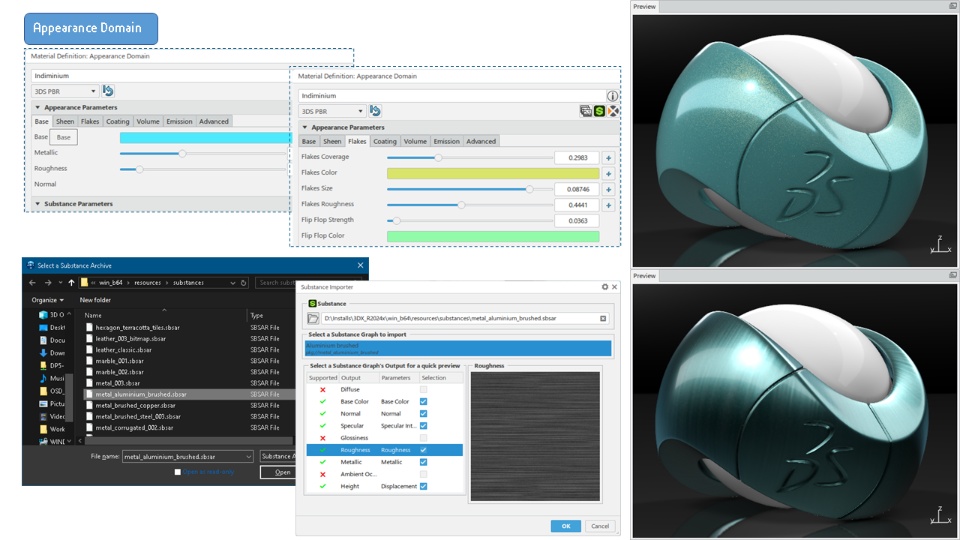Click reset icon next to 3DS PBR in Flakes panel
Screen dimensions: 960x540
(x=375, y=111)
